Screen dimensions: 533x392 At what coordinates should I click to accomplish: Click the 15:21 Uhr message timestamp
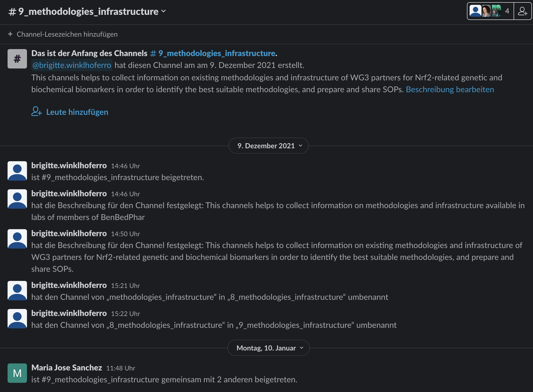coord(125,286)
